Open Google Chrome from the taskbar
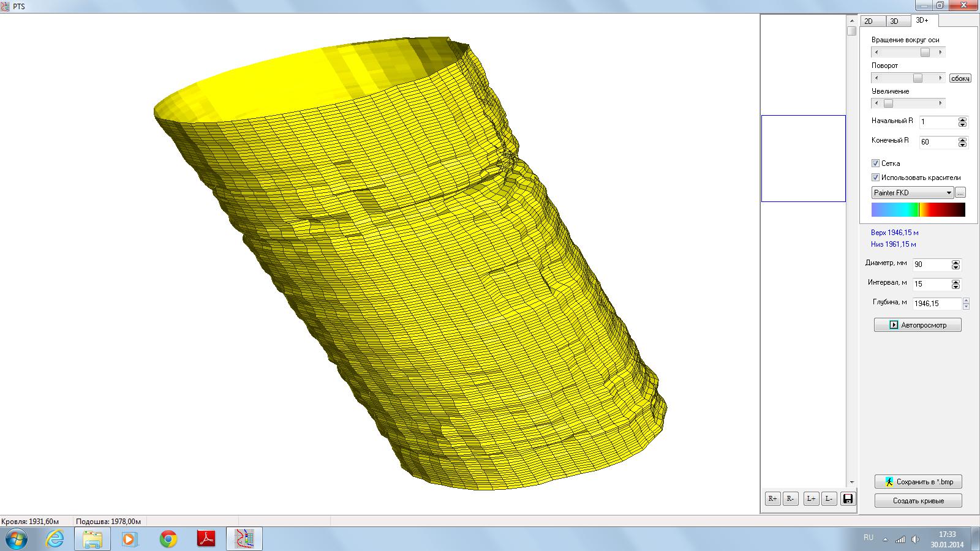980x551 pixels. tap(168, 539)
